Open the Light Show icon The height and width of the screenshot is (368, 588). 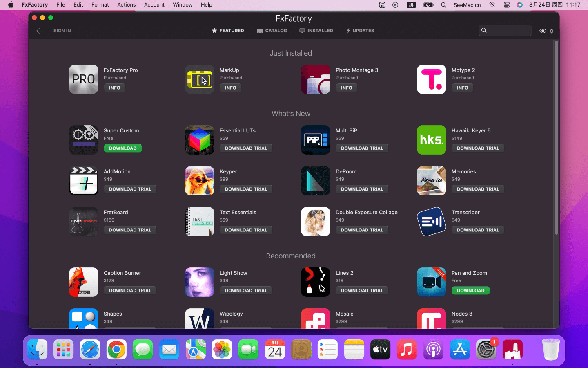[200, 282]
